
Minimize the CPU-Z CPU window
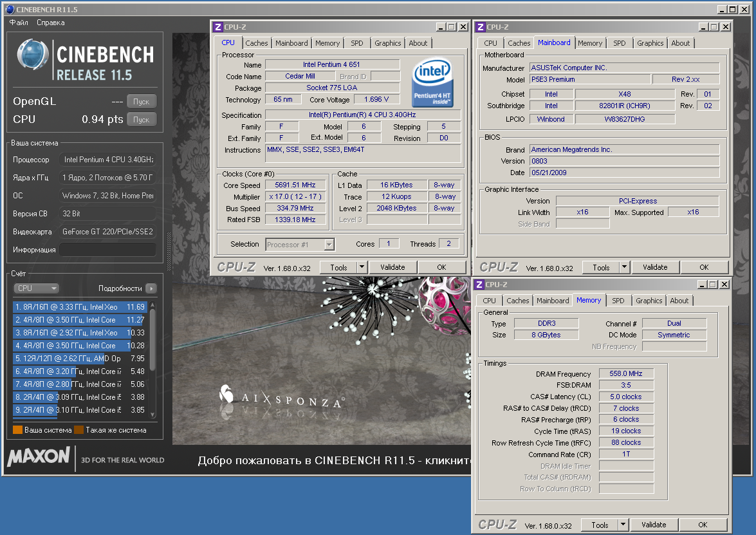click(441, 27)
